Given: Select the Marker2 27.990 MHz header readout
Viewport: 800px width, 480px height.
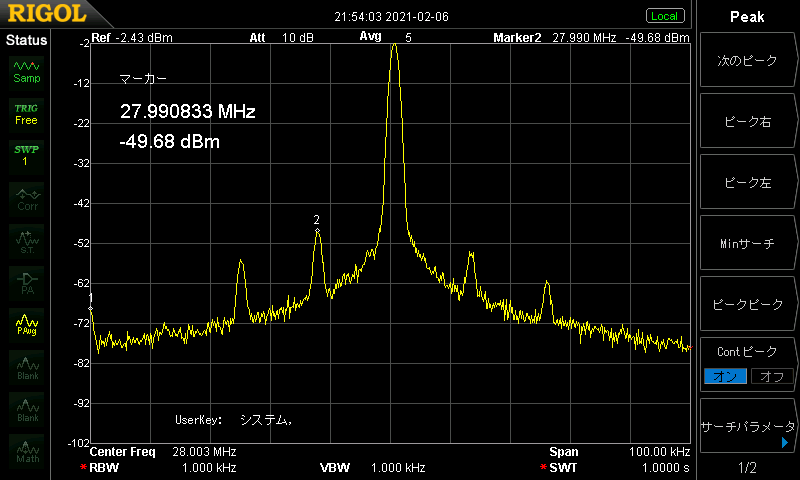Looking at the screenshot, I should coord(591,38).
